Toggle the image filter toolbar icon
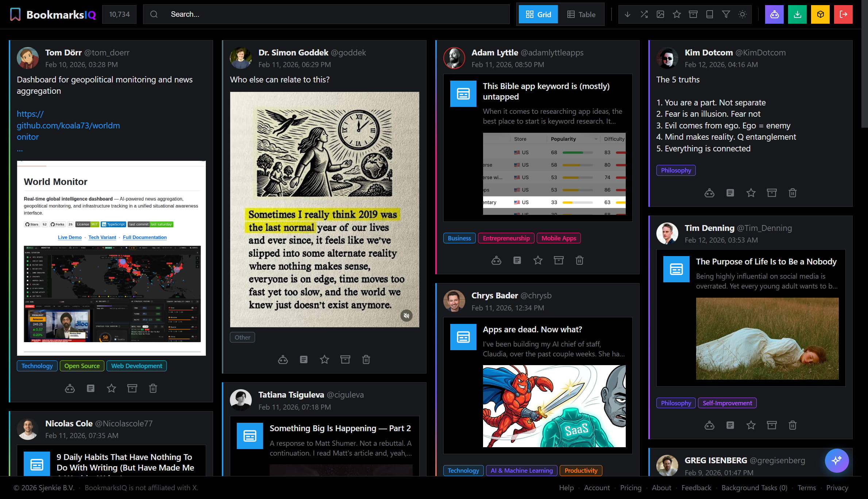The height and width of the screenshot is (499, 868). click(660, 14)
